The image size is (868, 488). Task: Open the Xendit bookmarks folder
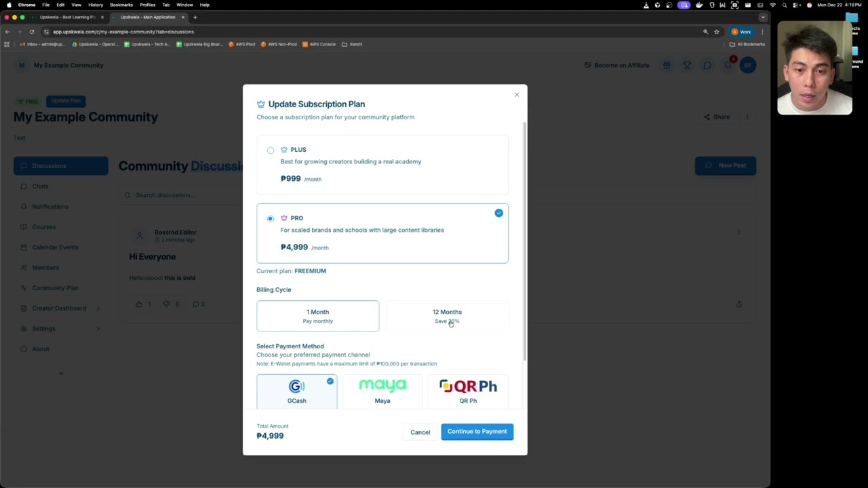[352, 44]
